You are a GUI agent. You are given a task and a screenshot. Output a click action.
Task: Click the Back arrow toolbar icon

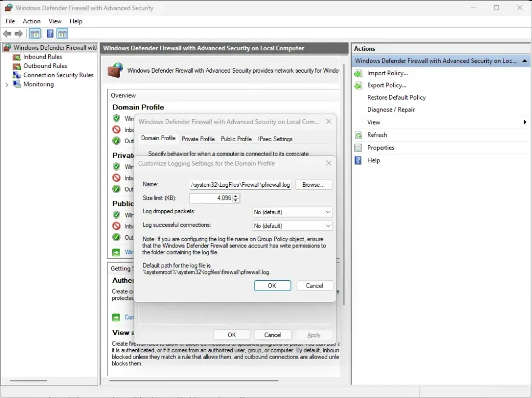(7, 34)
